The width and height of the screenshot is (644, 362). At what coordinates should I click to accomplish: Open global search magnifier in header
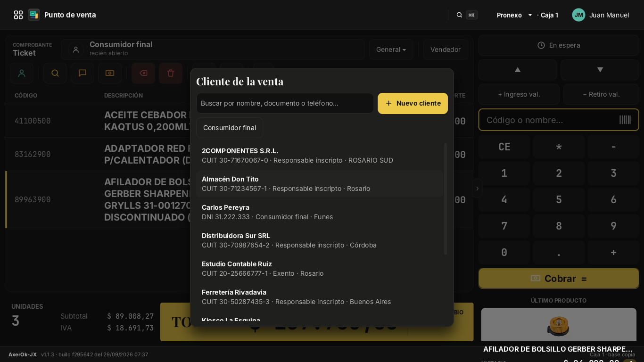(459, 15)
